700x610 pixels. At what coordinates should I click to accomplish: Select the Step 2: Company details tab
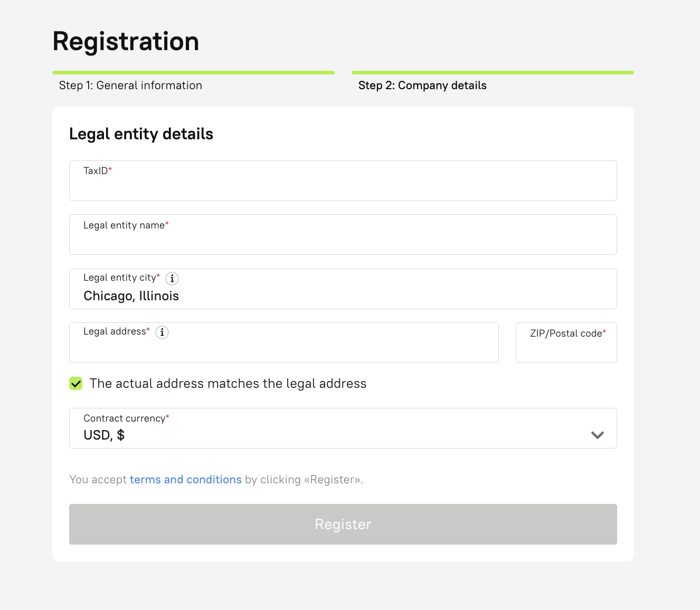point(422,85)
